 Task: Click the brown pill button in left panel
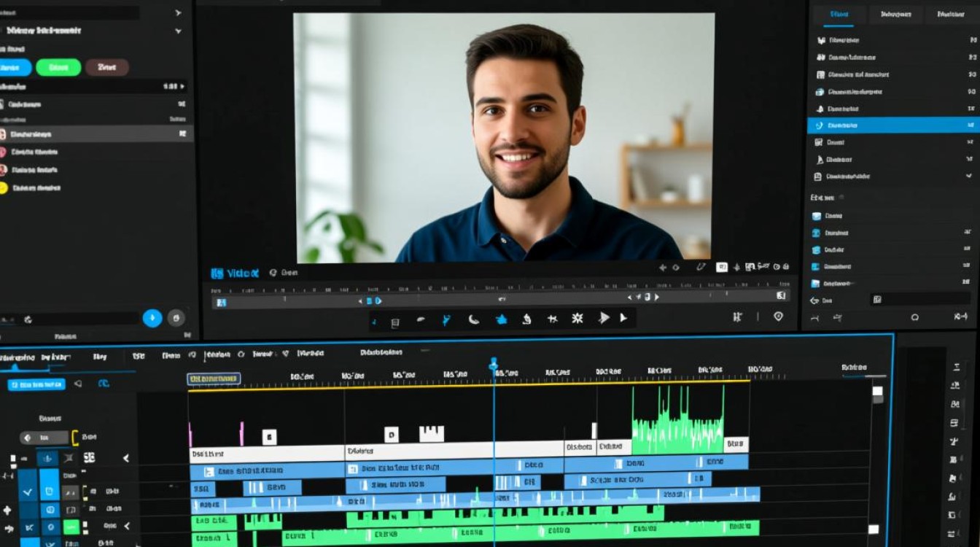(107, 68)
